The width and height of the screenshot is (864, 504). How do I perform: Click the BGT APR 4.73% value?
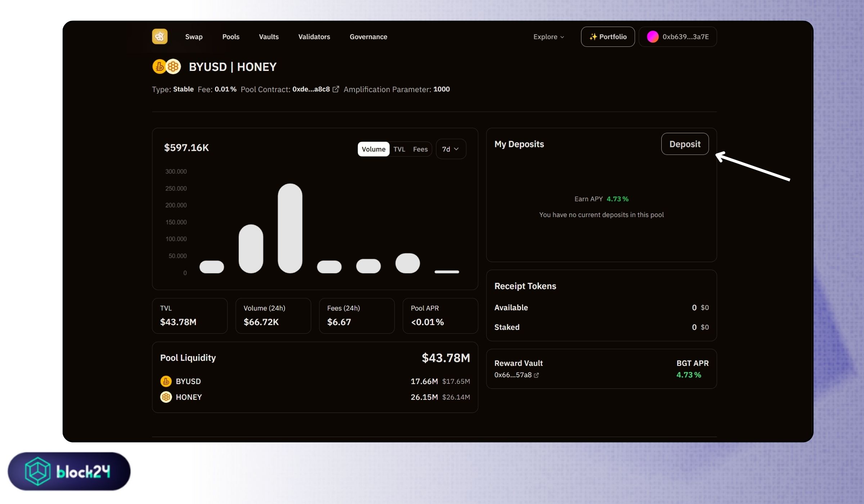click(x=688, y=375)
